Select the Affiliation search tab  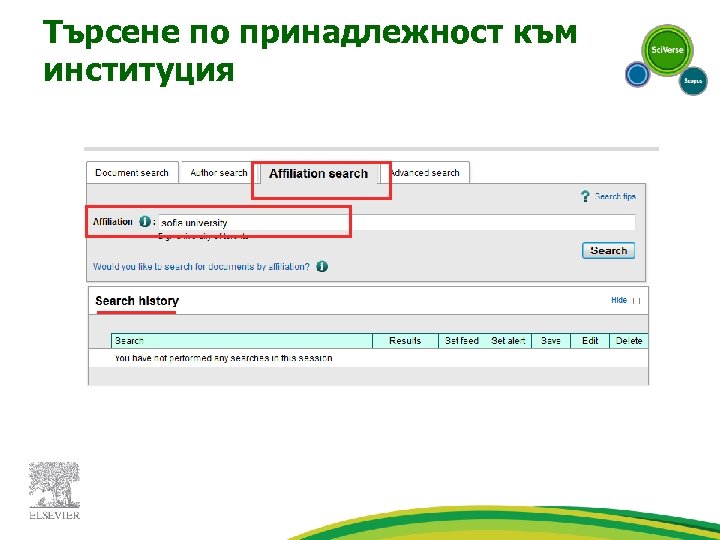[x=319, y=174]
